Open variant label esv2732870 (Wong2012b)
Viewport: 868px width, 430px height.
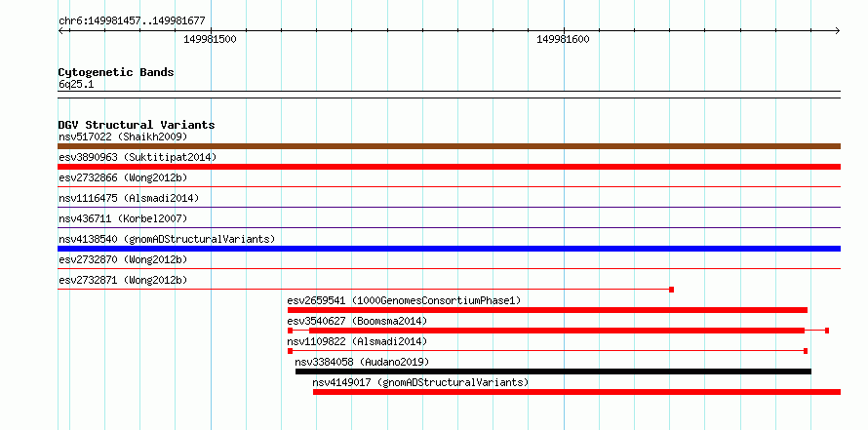coord(123,259)
